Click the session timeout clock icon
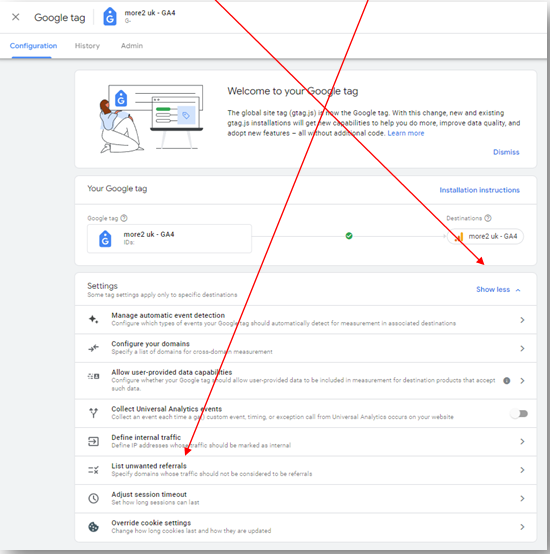The height and width of the screenshot is (554, 550). (x=93, y=499)
